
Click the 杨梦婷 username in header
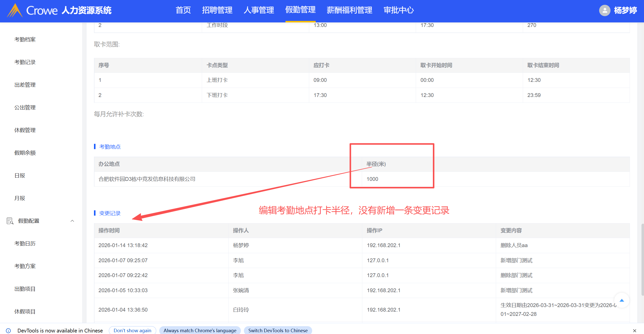(625, 11)
